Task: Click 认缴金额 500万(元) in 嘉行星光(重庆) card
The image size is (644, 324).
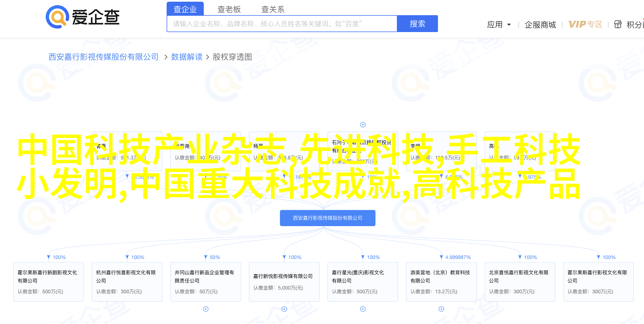Action: coord(355,292)
